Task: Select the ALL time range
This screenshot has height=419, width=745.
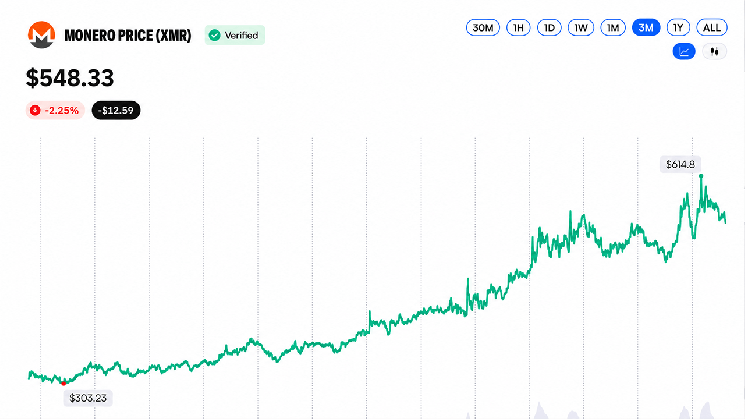Action: (x=712, y=28)
